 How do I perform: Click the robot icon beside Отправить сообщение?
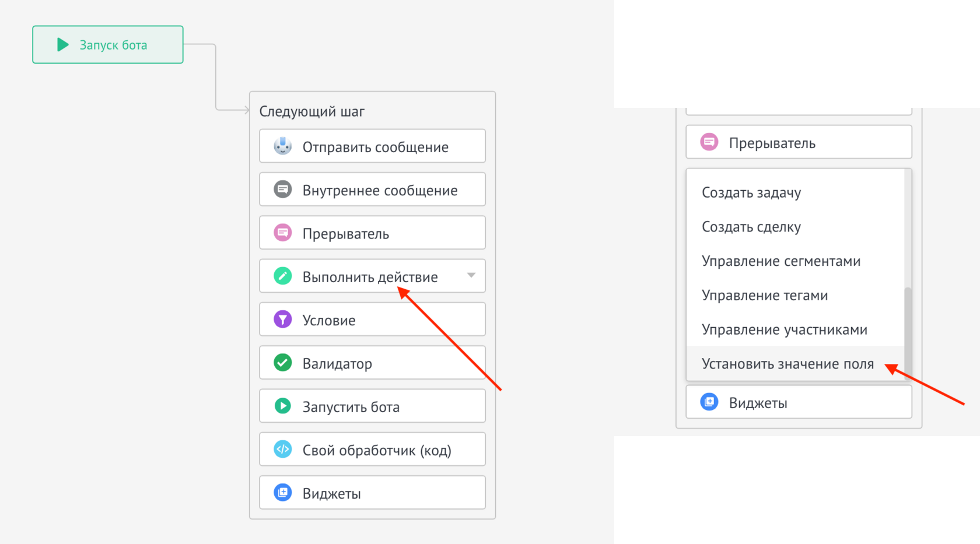(x=283, y=146)
